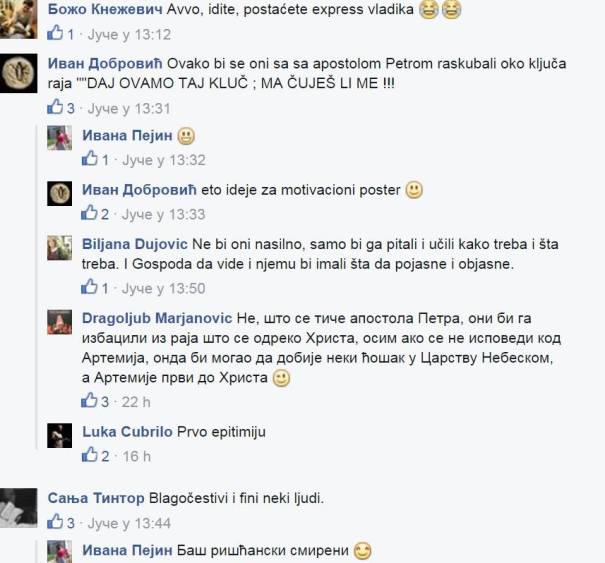This screenshot has height=563, width=605.
Task: Open Сања Тинтор's profile name link
Action: (96, 499)
